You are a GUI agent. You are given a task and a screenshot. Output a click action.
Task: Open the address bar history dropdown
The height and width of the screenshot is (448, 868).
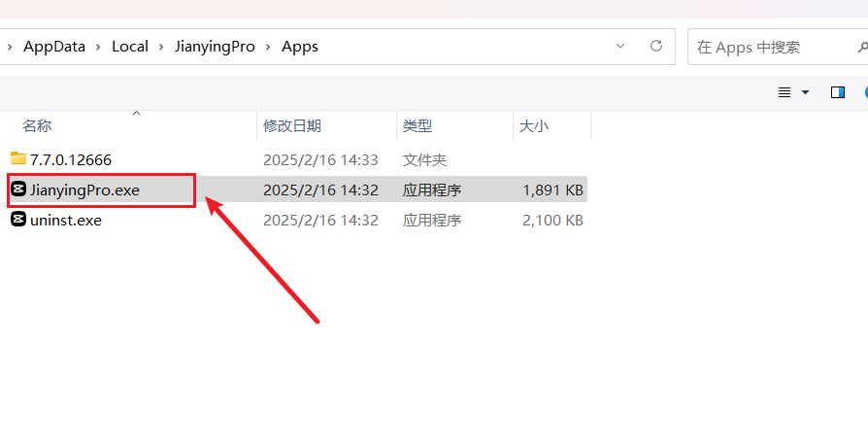620,46
